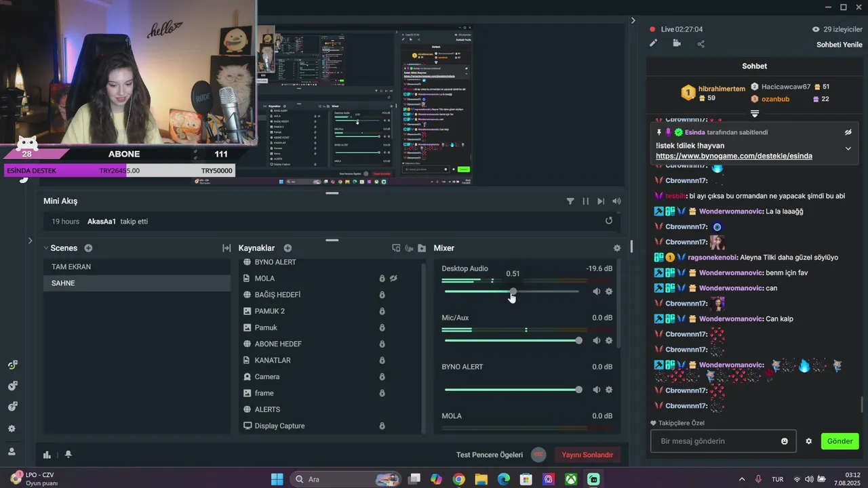Viewport: 868px width, 488px height.
Task: Open the emoji picker in chat input
Action: 785,441
